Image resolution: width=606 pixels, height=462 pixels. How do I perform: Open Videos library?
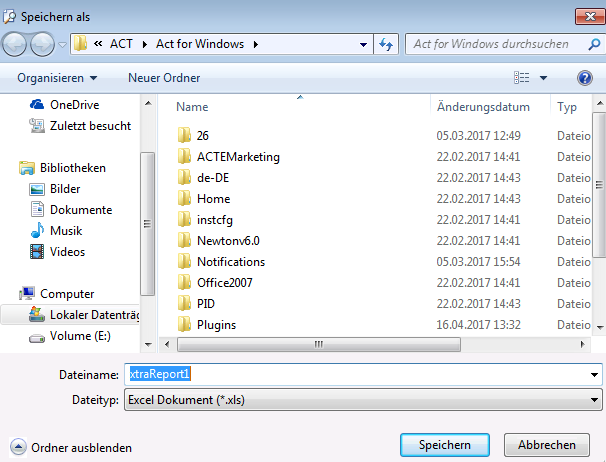[57, 252]
